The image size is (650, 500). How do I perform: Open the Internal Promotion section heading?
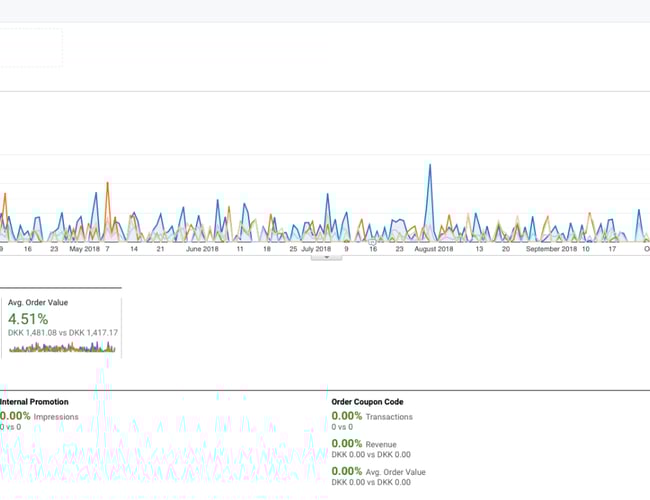pyautogui.click(x=35, y=402)
